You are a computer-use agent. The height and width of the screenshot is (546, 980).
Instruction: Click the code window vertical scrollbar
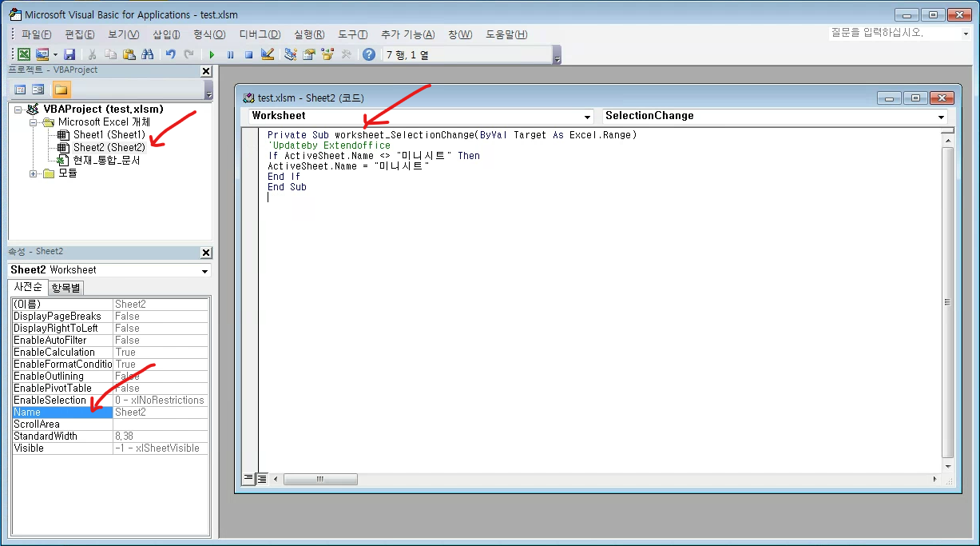(x=948, y=302)
